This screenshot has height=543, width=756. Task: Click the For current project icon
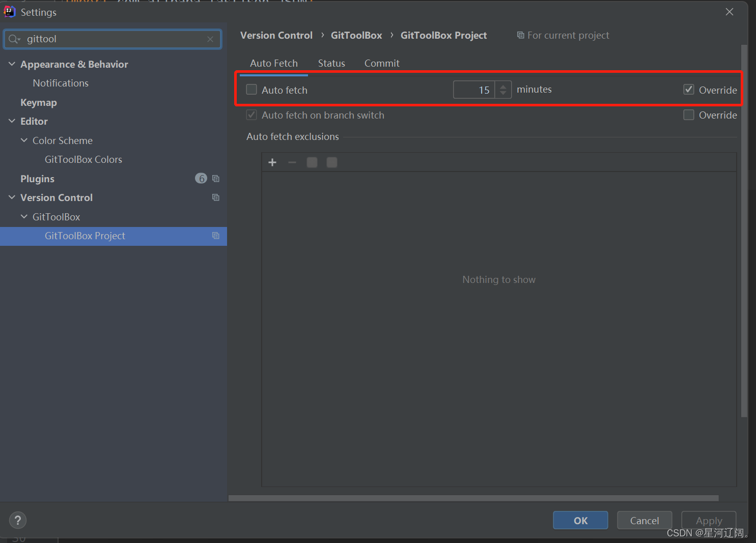point(520,35)
